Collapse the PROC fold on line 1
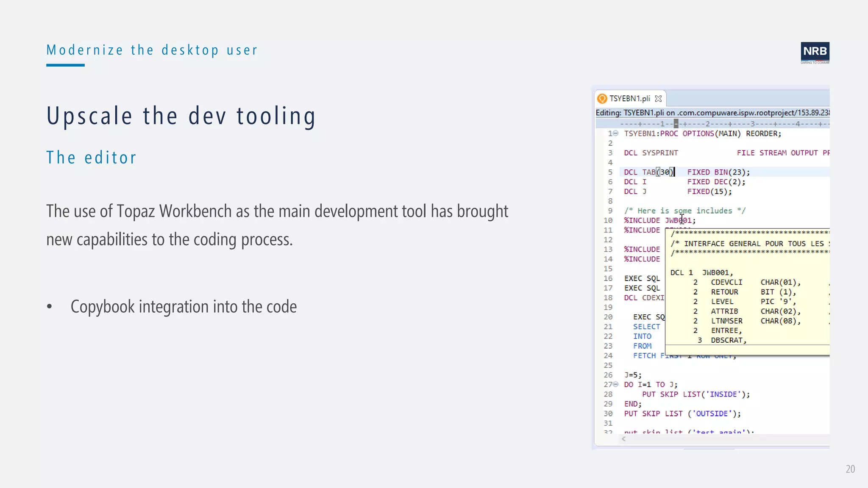The height and width of the screenshot is (488, 868). tap(616, 133)
